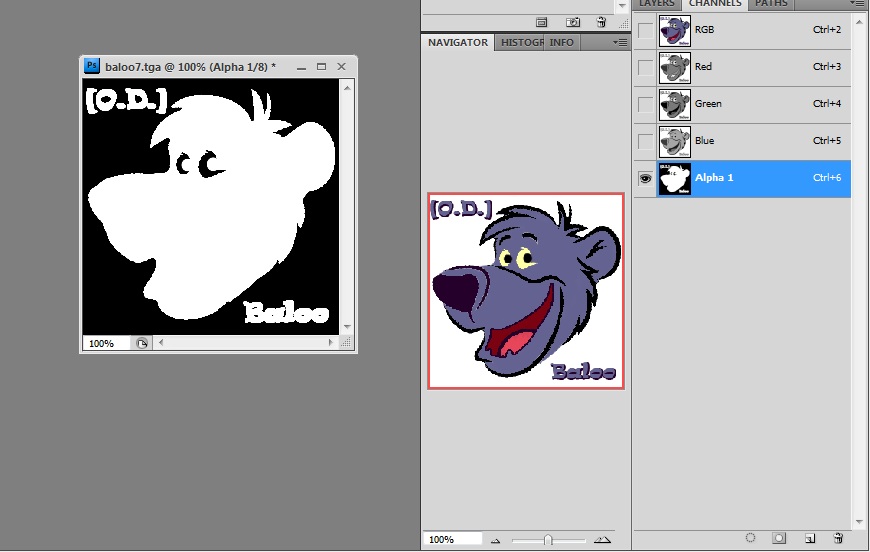This screenshot has height=552, width=870.
Task: Click Navigator zoom in mountain icon
Action: tap(601, 540)
